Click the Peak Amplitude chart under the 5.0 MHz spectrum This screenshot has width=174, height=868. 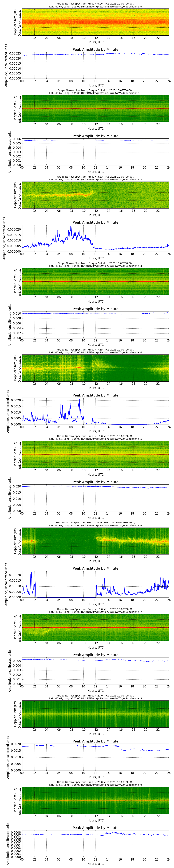tap(95, 324)
